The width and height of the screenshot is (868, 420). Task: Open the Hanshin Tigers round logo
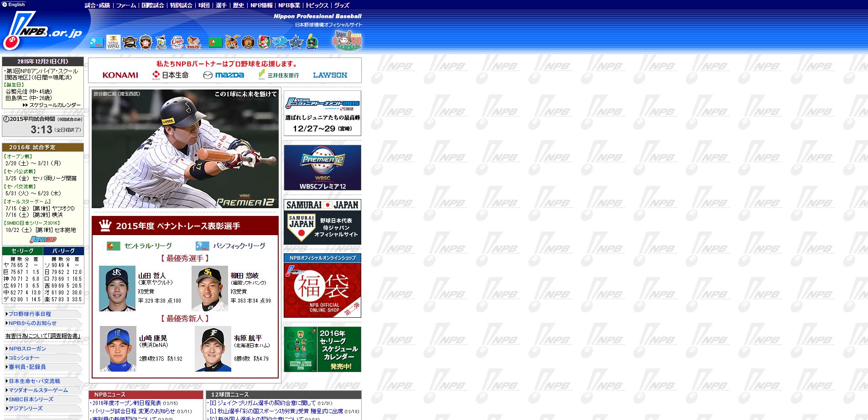point(248,42)
